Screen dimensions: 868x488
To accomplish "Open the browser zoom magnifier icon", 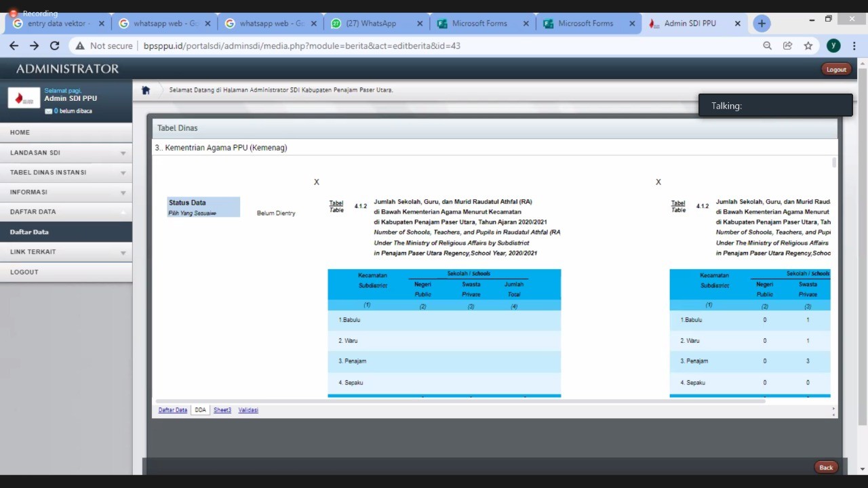I will click(x=767, y=45).
